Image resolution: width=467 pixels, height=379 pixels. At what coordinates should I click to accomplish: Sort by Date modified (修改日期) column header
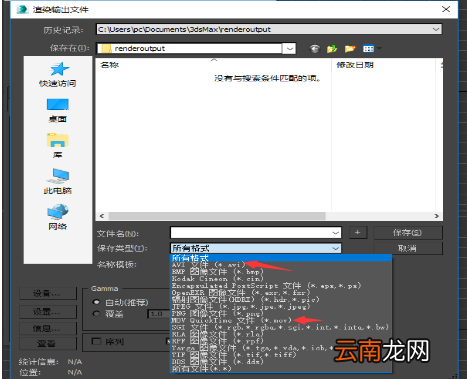(x=383, y=65)
